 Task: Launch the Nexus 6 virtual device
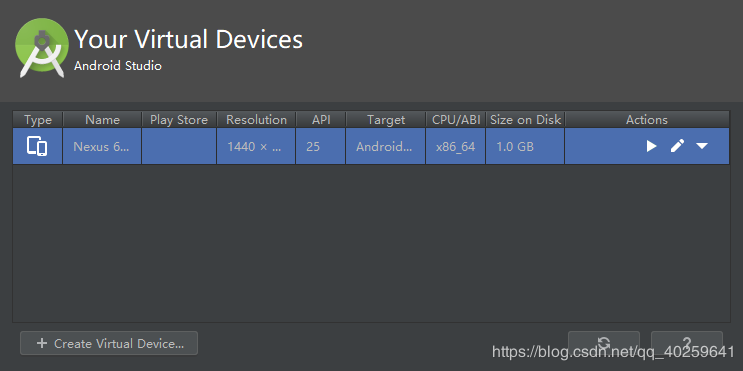point(652,146)
